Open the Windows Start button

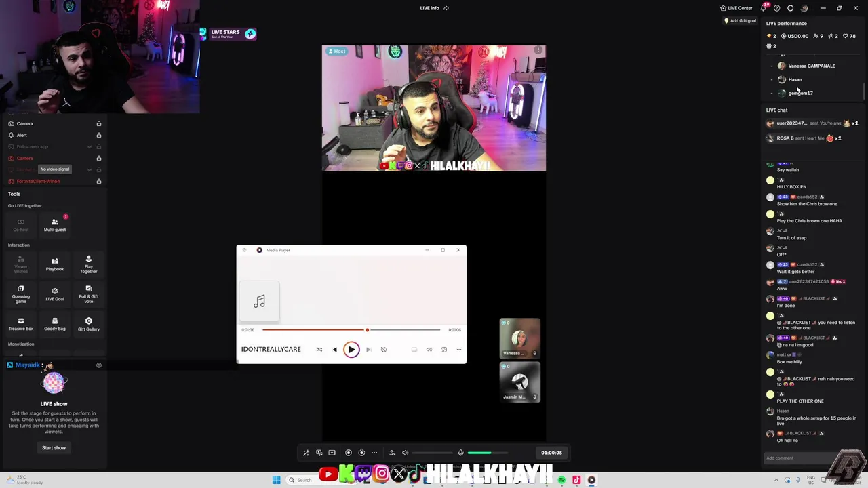coord(276,480)
